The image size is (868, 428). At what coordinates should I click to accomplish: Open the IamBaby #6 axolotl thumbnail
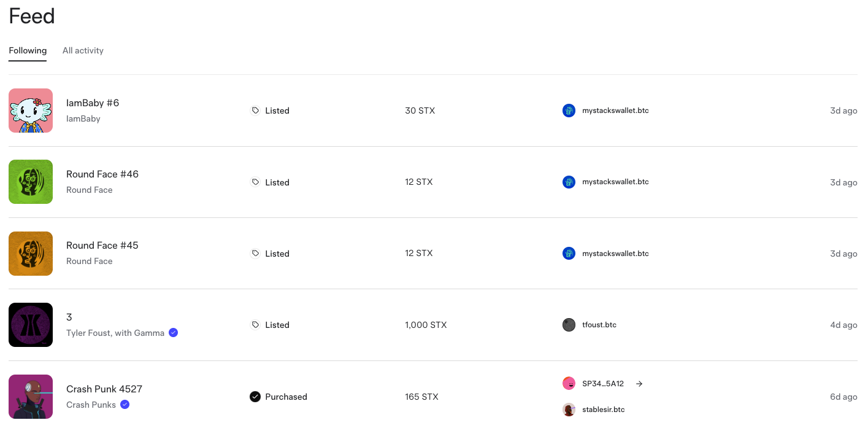(31, 111)
